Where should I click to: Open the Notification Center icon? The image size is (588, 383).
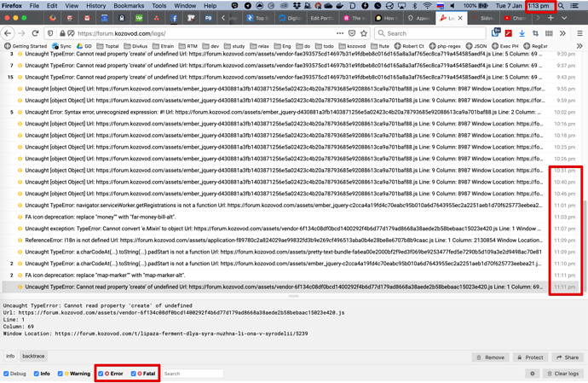click(x=574, y=6)
